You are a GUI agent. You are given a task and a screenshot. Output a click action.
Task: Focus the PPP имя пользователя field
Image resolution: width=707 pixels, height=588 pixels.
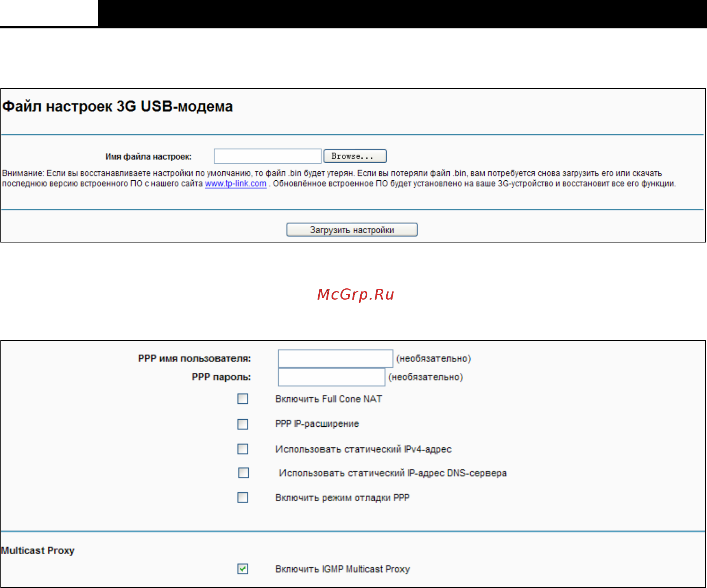(x=335, y=358)
